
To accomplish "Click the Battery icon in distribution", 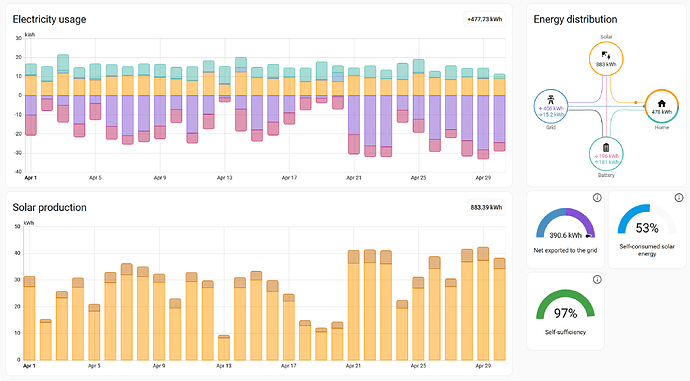I will (x=606, y=147).
